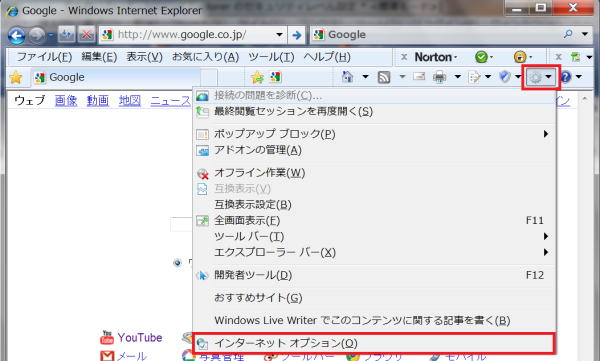Click the Home page icon
Screen dimensions: 600x361
pos(347,77)
